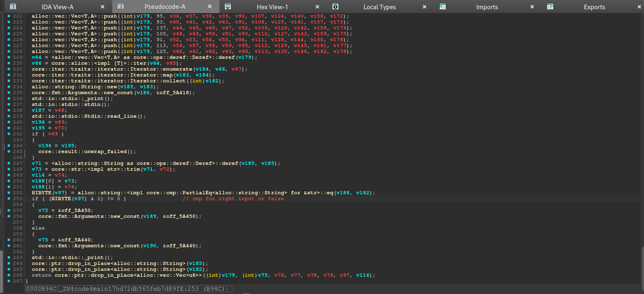Toggle breakpoint dot on line 222
Image resolution: width=644 pixels, height=294 pixels.
pos(9,16)
